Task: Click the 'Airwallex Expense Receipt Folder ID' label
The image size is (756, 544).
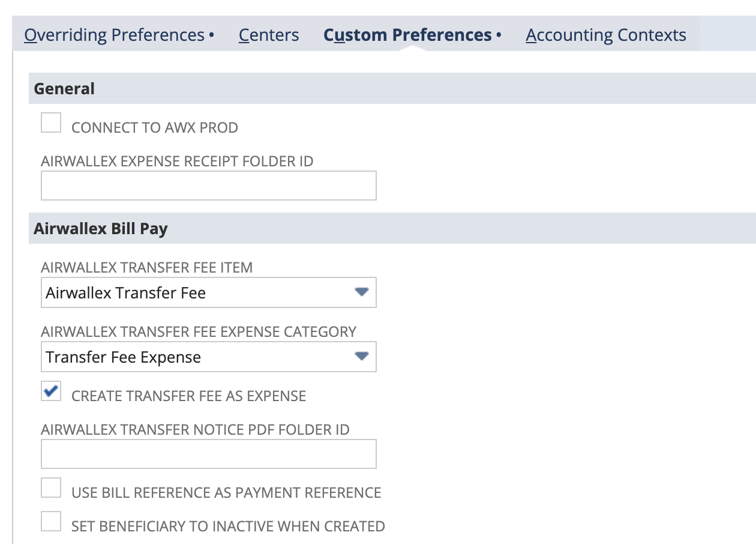Action: click(177, 162)
